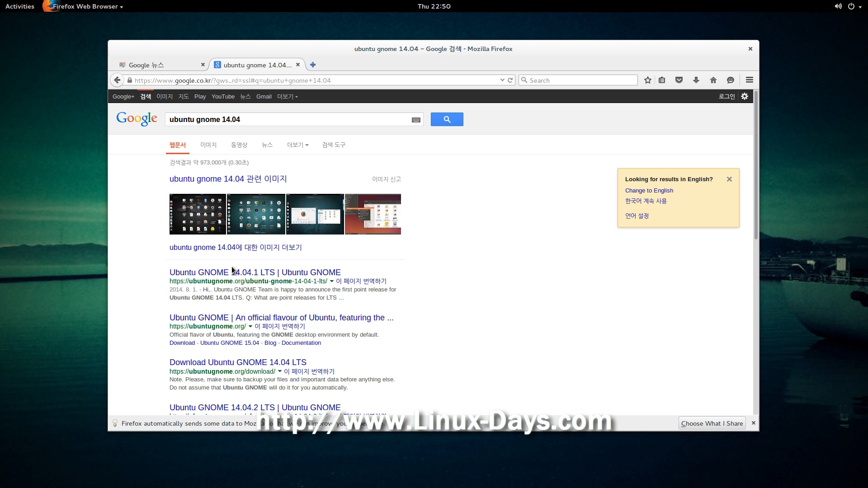Image resolution: width=868 pixels, height=488 pixels.
Task: Open the first dark GNOME app grid thumbnail
Action: pos(198,214)
